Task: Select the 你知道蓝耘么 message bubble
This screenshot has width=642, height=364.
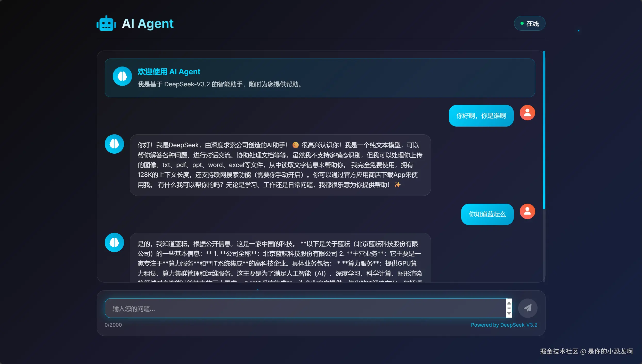Action: pyautogui.click(x=487, y=214)
